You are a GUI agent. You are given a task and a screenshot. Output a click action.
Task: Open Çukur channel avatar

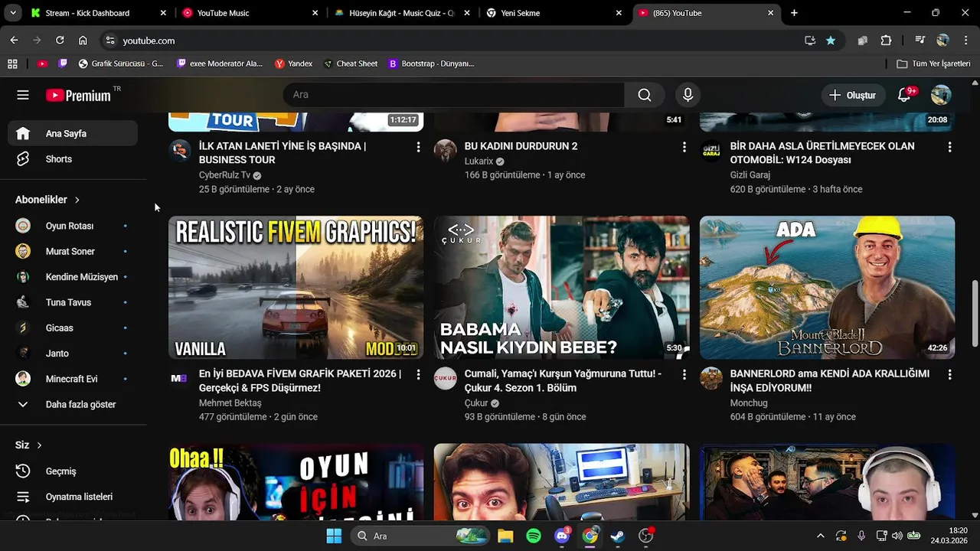pos(445,378)
